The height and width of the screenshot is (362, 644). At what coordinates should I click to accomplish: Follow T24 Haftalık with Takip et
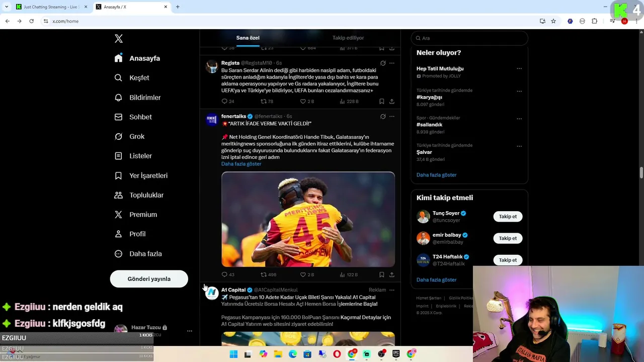coord(508,260)
